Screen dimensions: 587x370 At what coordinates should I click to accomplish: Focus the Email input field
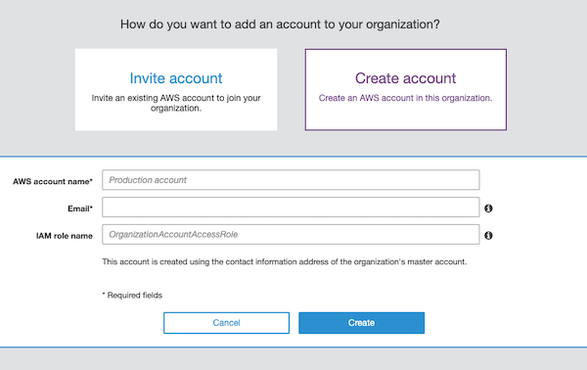click(x=291, y=207)
